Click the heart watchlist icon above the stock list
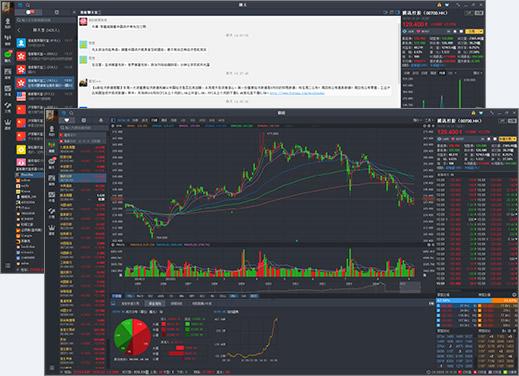The height and width of the screenshot is (376, 519). pos(67,120)
